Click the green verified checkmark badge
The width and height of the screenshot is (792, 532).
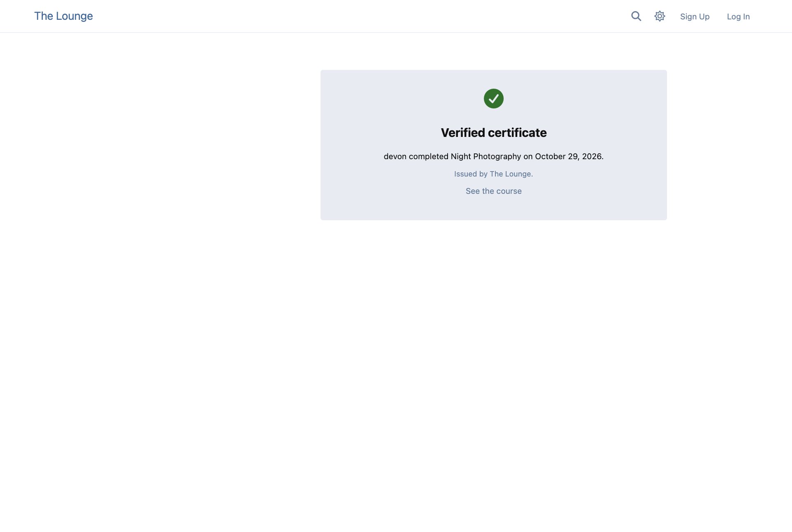tap(493, 99)
